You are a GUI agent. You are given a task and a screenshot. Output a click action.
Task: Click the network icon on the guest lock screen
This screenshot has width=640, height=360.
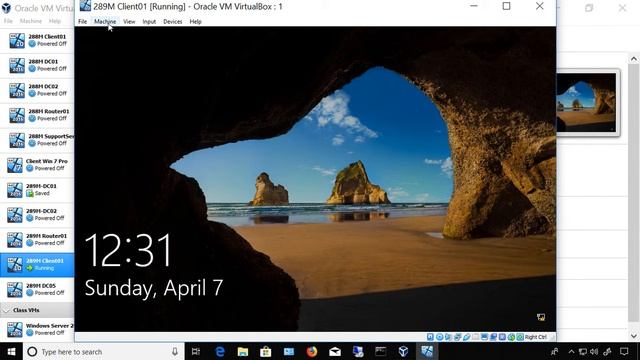point(541,317)
